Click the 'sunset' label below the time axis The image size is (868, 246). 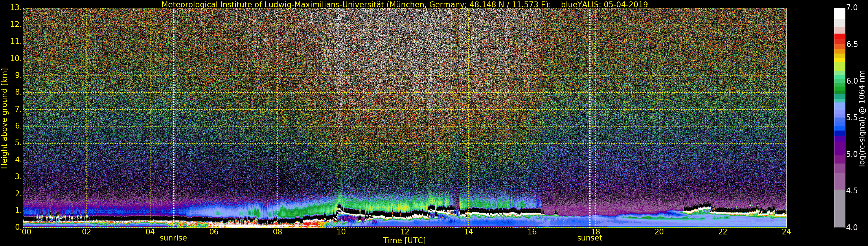pyautogui.click(x=590, y=238)
